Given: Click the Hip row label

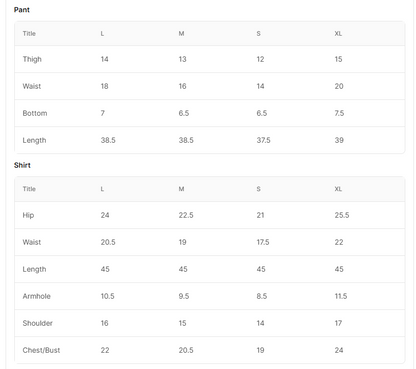Looking at the screenshot, I should [x=28, y=215].
